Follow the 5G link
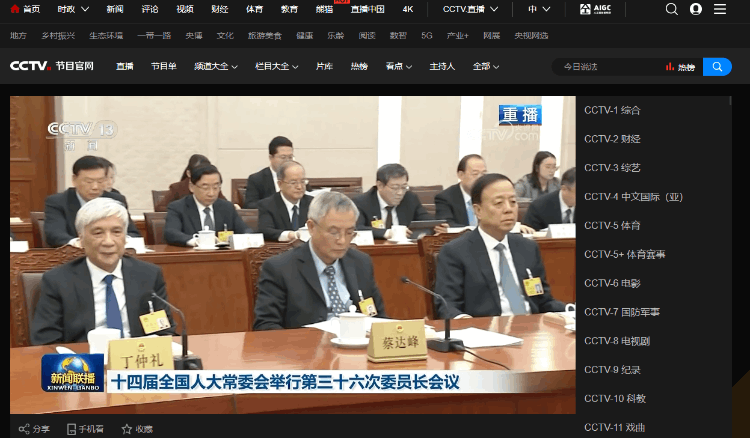The width and height of the screenshot is (750, 438). point(427,35)
